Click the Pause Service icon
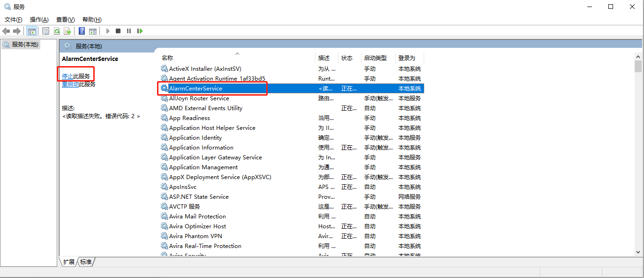The width and height of the screenshot is (644, 278). pos(129,31)
